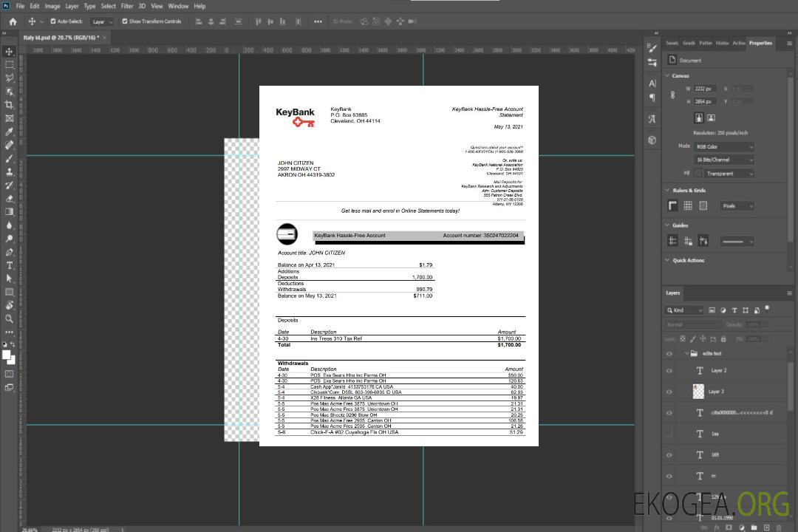Open the Image menu

pyautogui.click(x=52, y=6)
